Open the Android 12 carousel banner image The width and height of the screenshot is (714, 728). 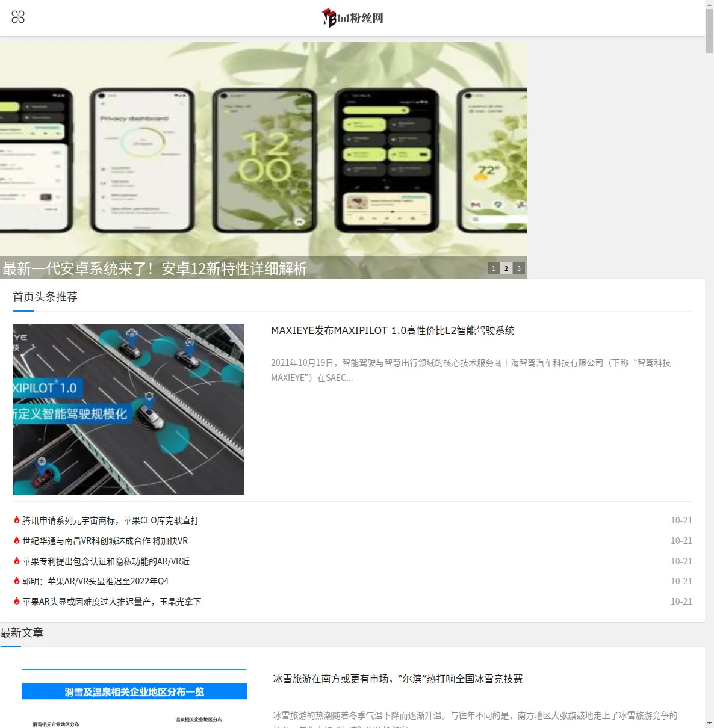[264, 160]
